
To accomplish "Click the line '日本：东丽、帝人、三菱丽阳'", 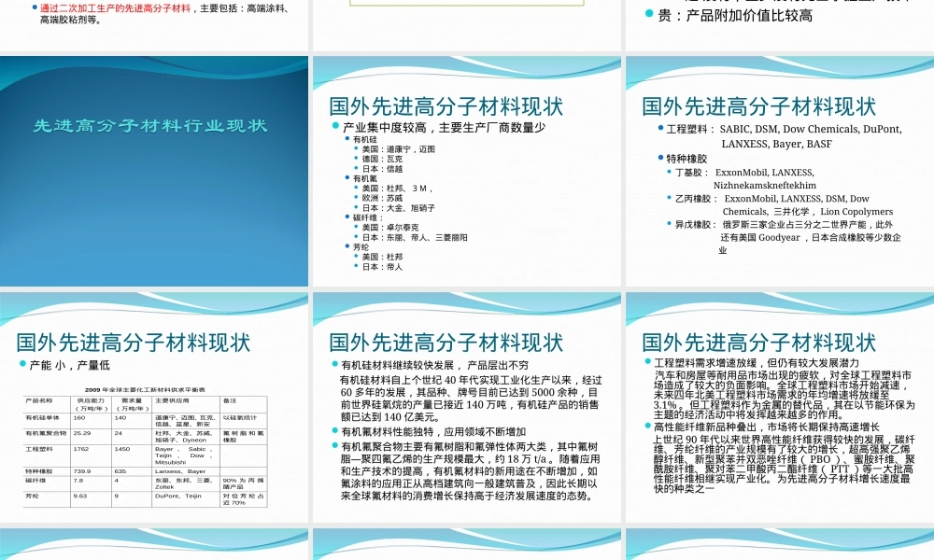I will pyautogui.click(x=414, y=237).
